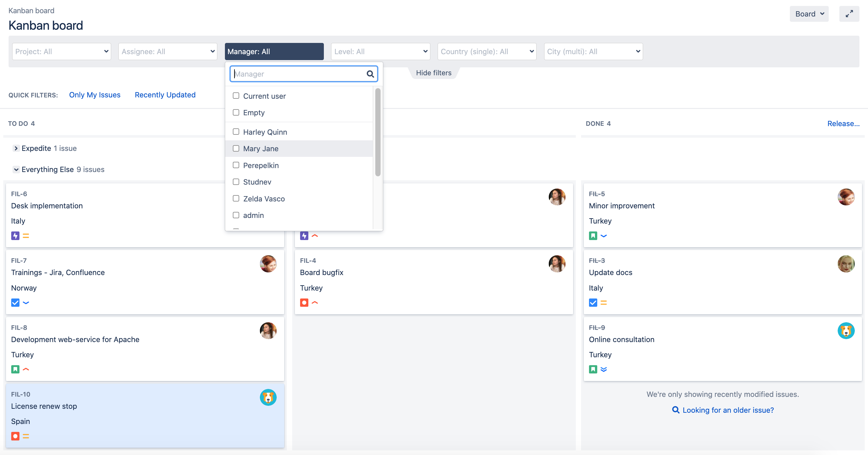Collapse the Everything Else swimlane

pyautogui.click(x=16, y=169)
